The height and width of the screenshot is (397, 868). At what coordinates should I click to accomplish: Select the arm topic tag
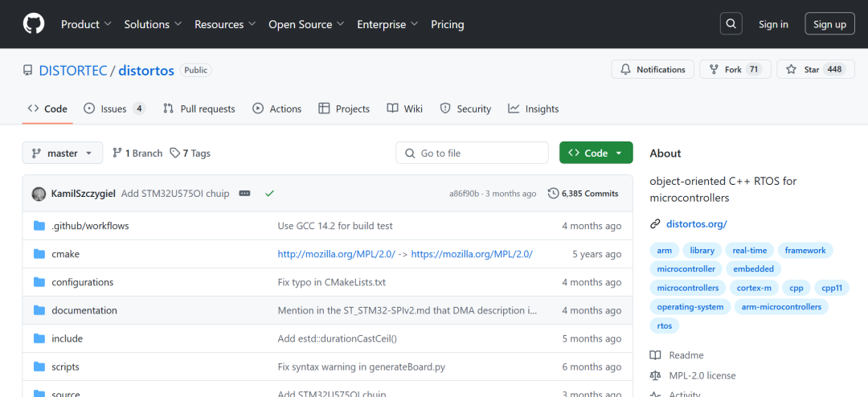pos(665,250)
